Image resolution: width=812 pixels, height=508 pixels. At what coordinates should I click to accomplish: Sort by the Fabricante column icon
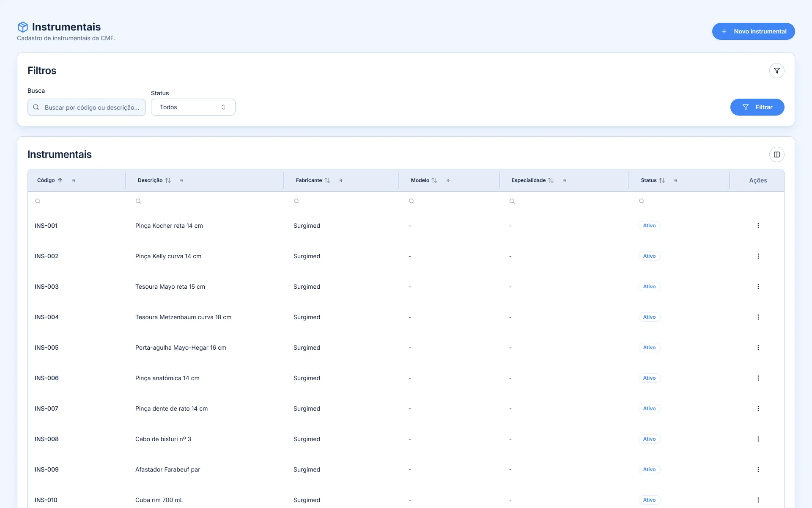[x=327, y=180]
